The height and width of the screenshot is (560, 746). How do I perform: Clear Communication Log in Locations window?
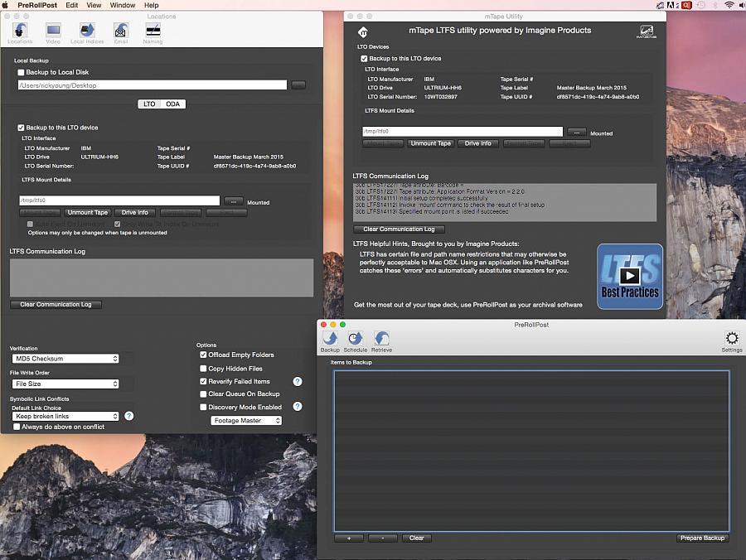pyautogui.click(x=56, y=304)
